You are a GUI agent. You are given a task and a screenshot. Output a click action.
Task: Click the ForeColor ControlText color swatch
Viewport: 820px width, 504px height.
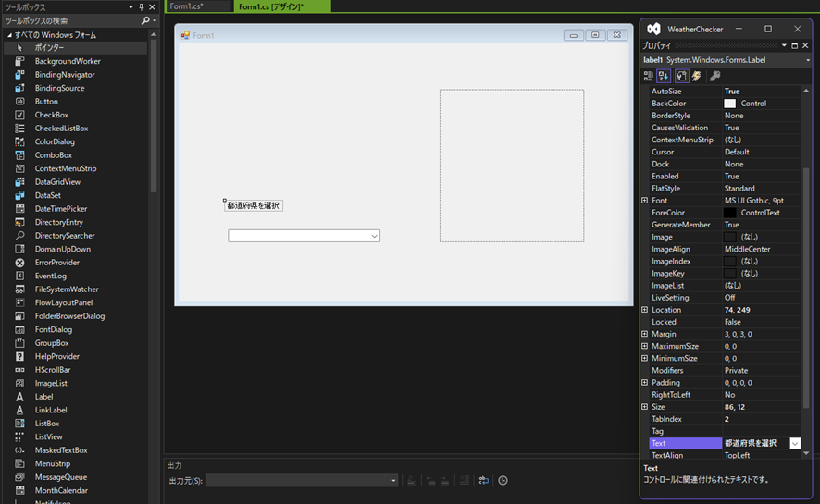[729, 213]
